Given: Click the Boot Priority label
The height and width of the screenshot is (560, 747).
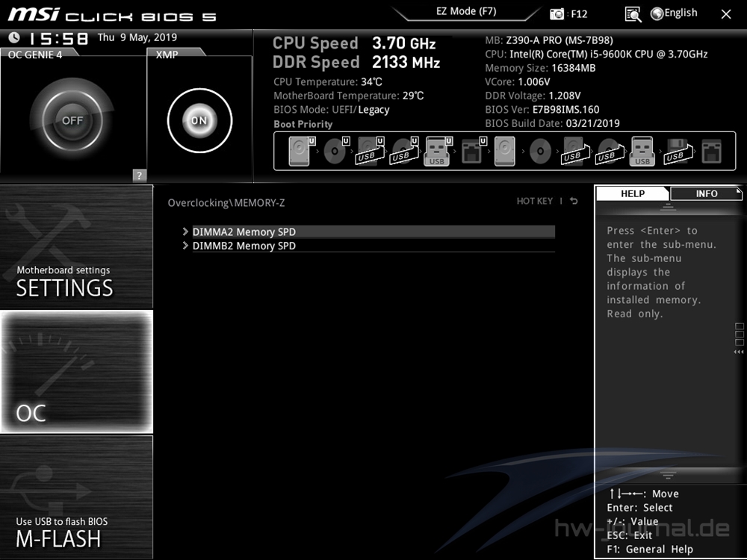Looking at the screenshot, I should pyautogui.click(x=303, y=124).
